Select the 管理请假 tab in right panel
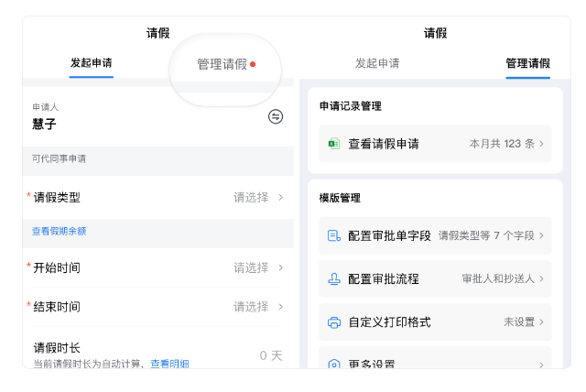Screen dimensions: 586x392 coord(527,63)
